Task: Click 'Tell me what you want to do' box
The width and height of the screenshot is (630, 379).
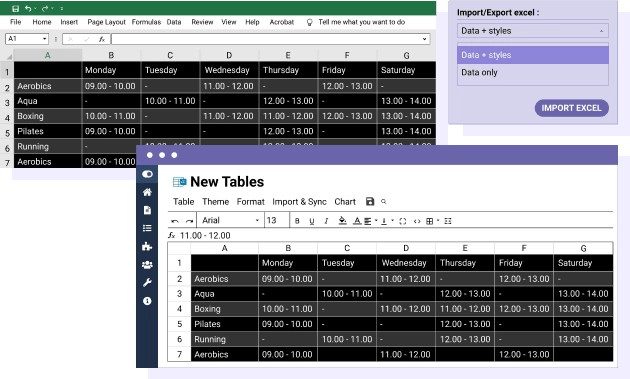Action: (362, 22)
